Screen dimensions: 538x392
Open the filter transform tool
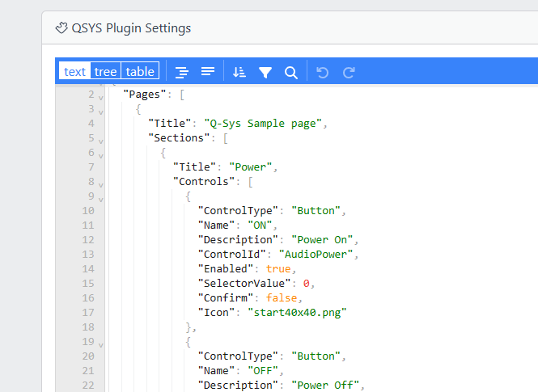coord(265,72)
